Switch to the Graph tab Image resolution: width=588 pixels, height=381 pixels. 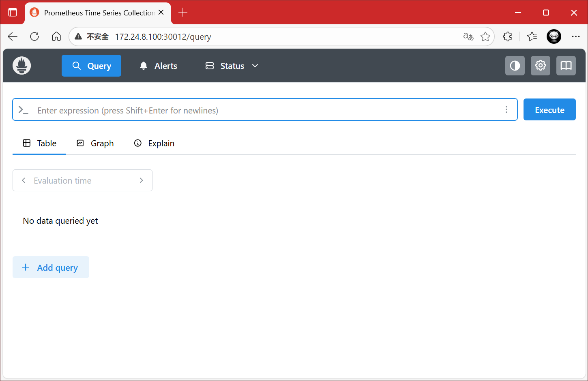pyautogui.click(x=96, y=143)
